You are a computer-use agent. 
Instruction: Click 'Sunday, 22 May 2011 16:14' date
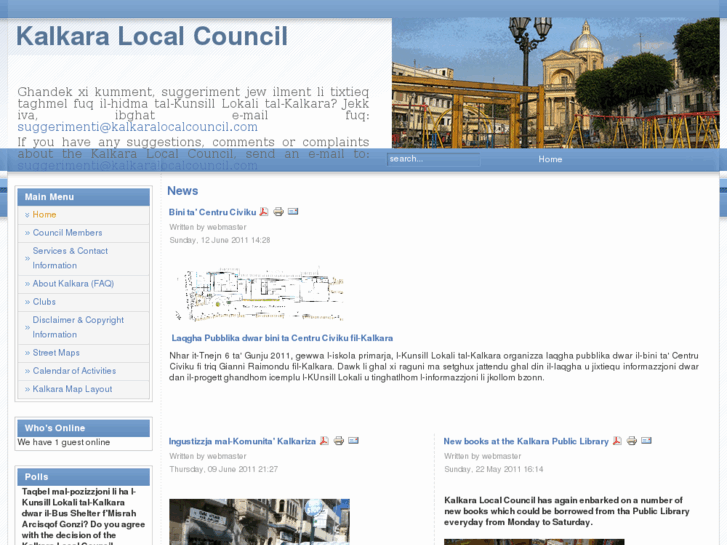[493, 469]
